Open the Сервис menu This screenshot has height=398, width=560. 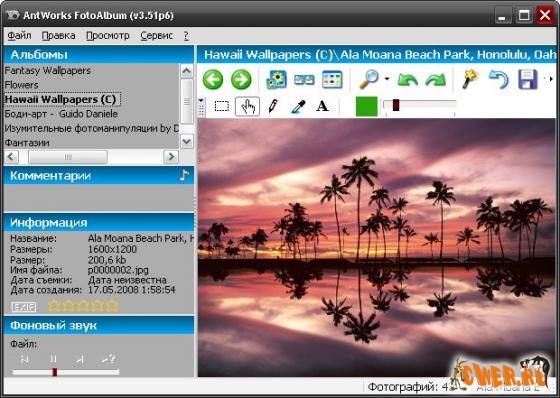pyautogui.click(x=156, y=36)
